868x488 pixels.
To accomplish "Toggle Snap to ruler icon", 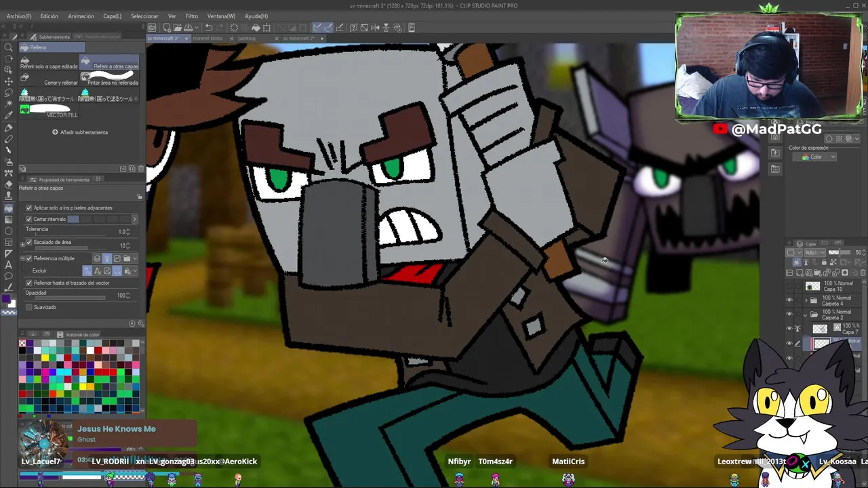I will [x=317, y=28].
